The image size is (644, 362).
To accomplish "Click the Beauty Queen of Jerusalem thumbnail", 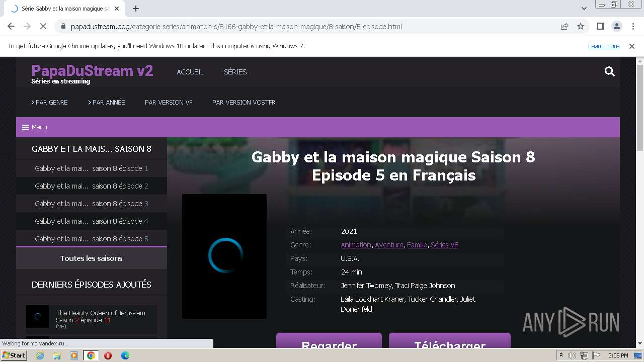I will click(x=38, y=317).
